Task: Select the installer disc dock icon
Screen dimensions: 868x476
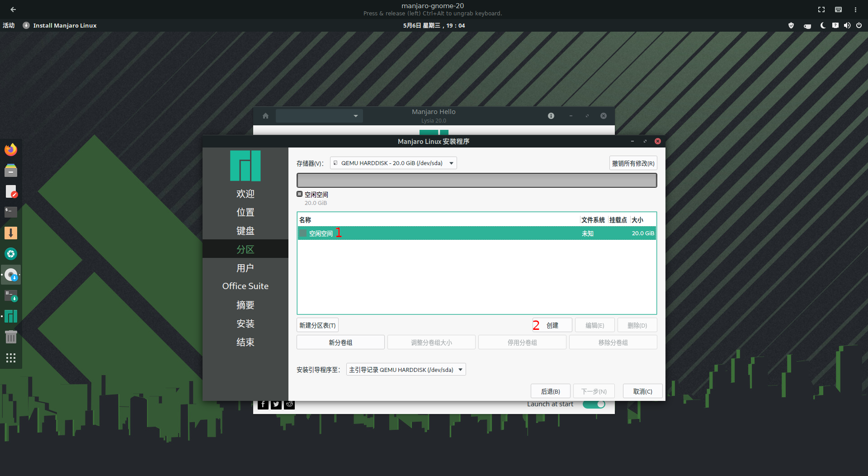Action: tap(11, 275)
